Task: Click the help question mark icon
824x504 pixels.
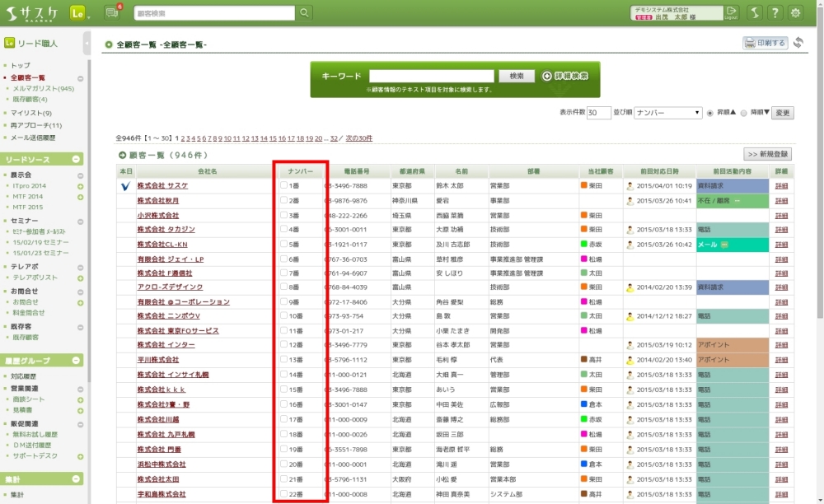Action: point(775,12)
